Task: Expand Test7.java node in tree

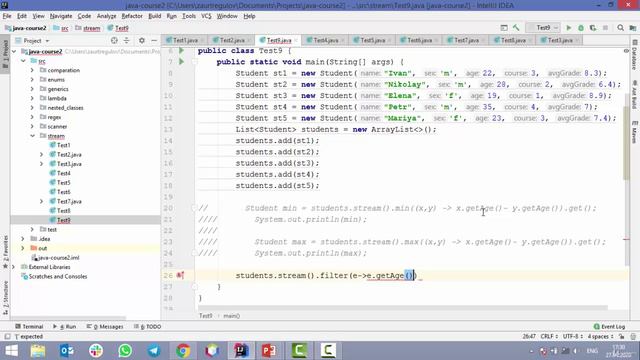Action: pos(41,201)
